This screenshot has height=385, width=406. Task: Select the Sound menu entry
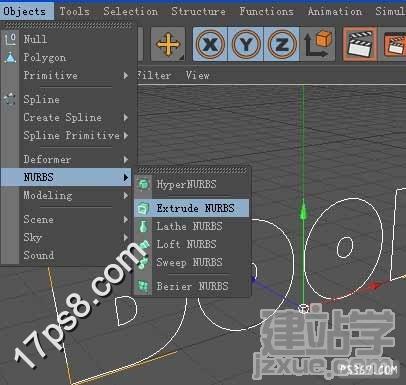[39, 255]
